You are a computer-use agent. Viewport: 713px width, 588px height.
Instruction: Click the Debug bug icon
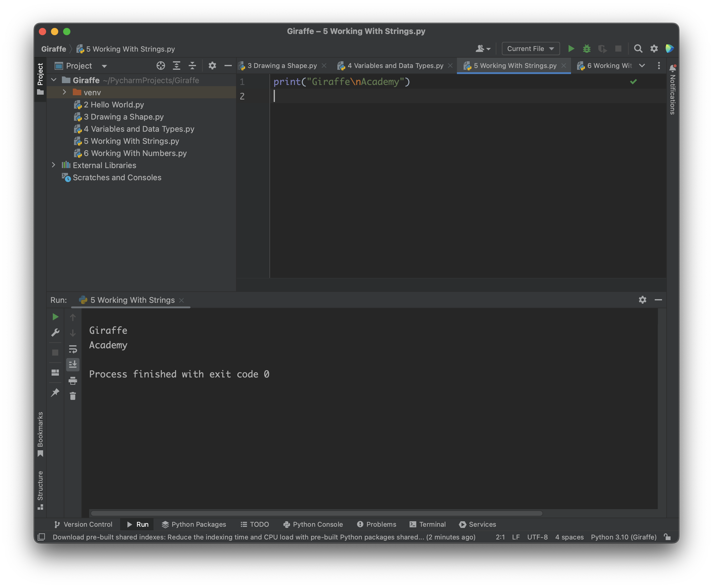pyautogui.click(x=587, y=49)
